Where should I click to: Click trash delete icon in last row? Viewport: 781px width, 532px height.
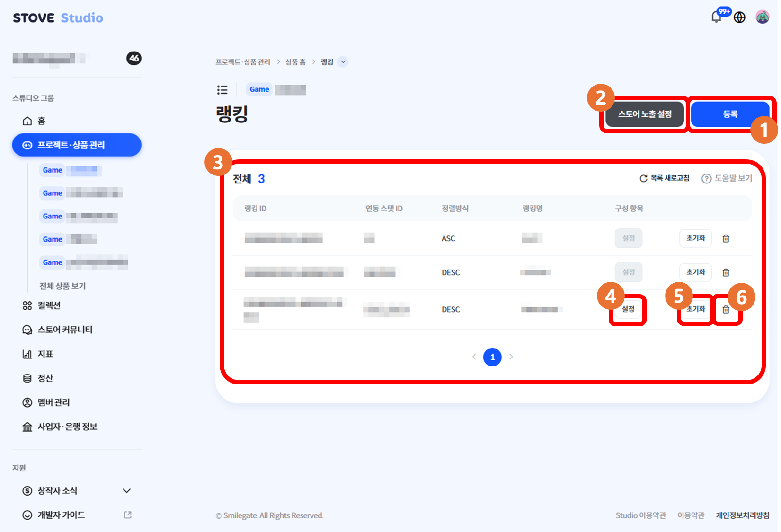tap(726, 309)
